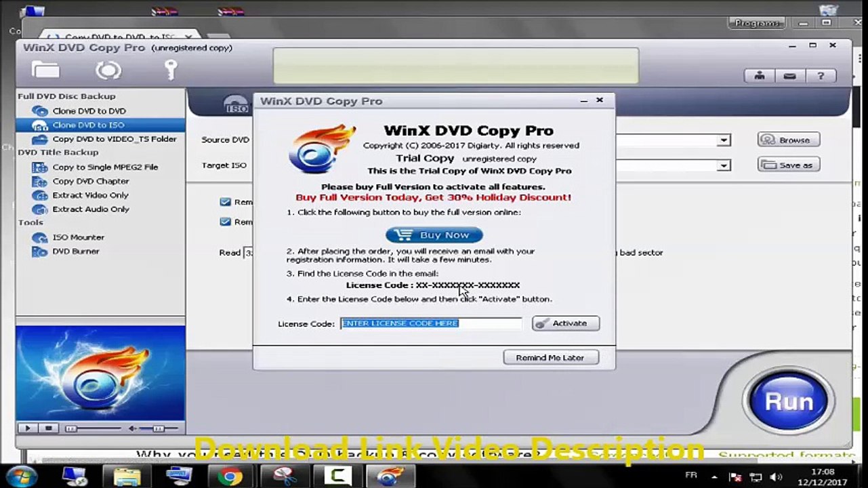
Task: Start copying with the Run button
Action: tap(788, 401)
